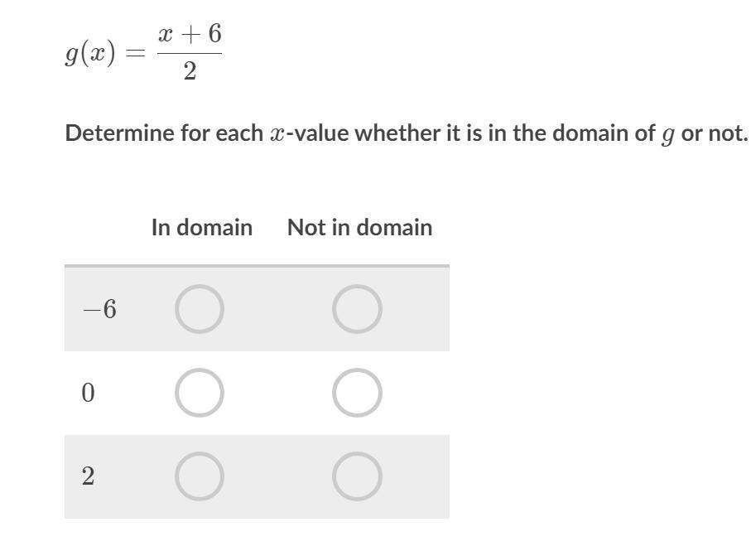
Task: Choose In domain for x-value 2
Action: point(199,476)
